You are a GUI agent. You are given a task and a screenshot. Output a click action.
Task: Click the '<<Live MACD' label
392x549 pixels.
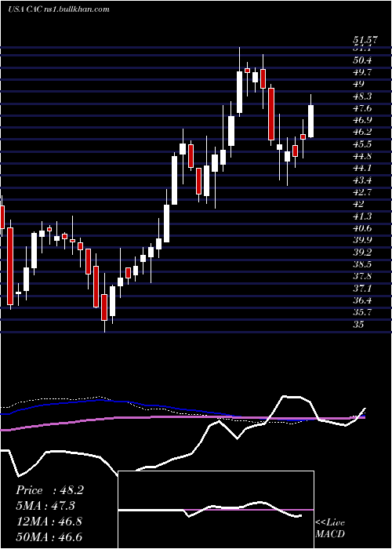pyautogui.click(x=330, y=528)
